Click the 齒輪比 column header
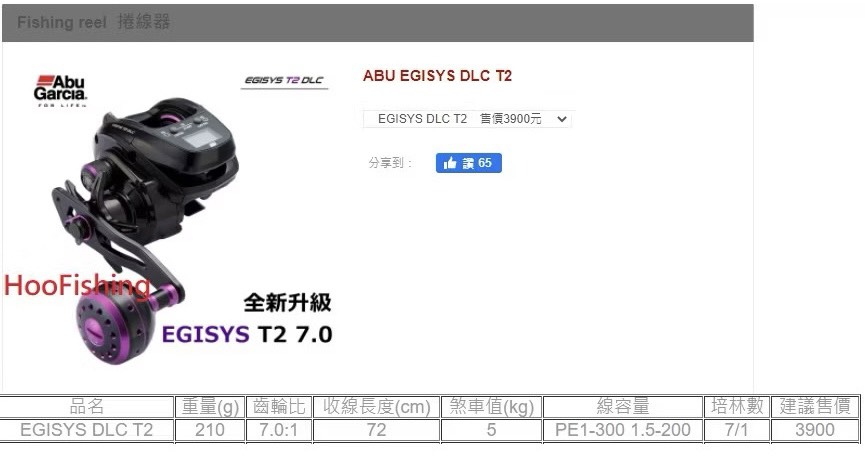The width and height of the screenshot is (865, 459). click(279, 407)
